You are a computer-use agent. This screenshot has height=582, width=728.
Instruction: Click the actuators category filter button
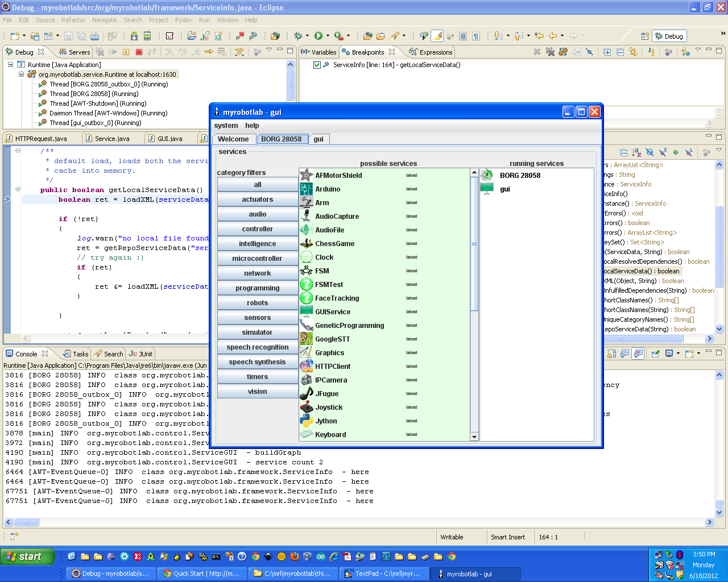pos(258,199)
